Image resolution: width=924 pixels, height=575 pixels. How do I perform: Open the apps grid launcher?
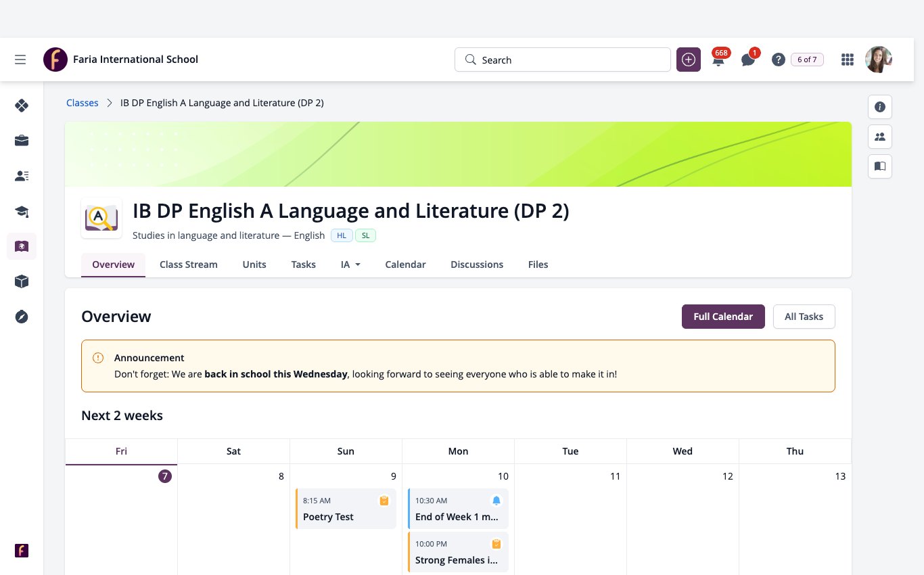[x=848, y=60]
